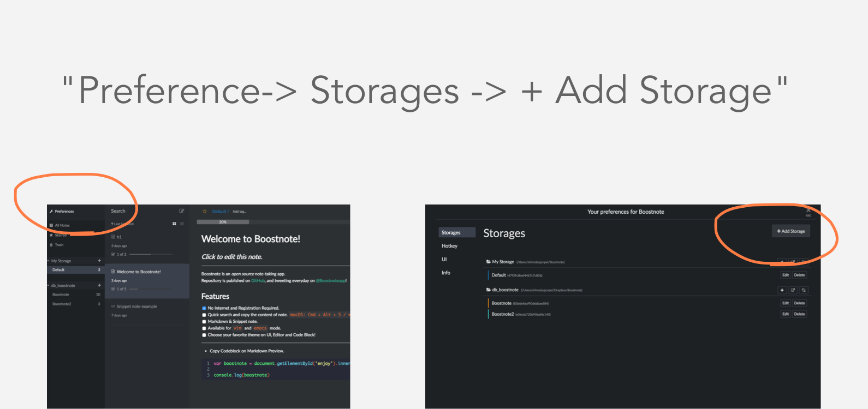868x409 pixels.
Task: Click 'Your preferences for Boostnote' title
Action: point(626,212)
